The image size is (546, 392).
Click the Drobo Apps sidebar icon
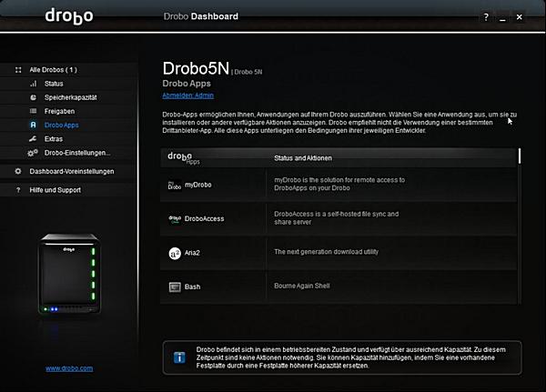(x=33, y=125)
